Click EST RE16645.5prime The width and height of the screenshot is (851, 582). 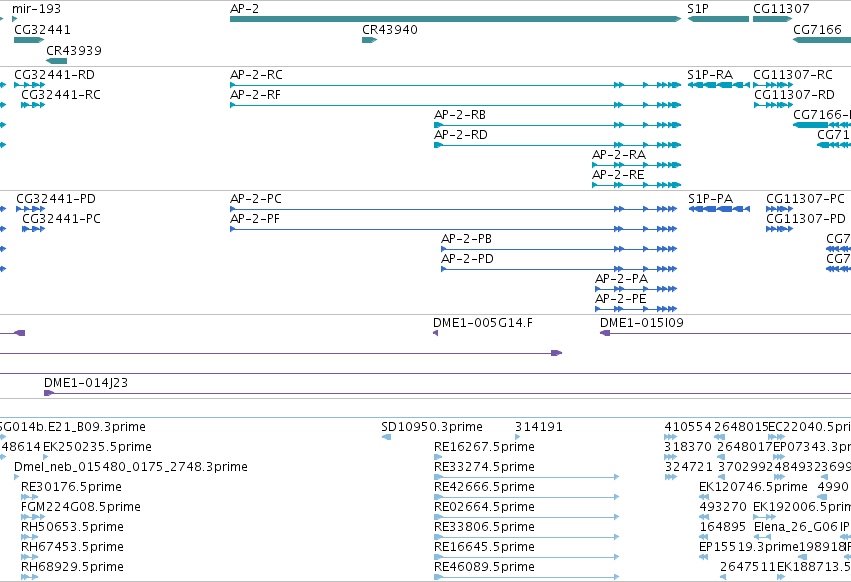pos(526,557)
